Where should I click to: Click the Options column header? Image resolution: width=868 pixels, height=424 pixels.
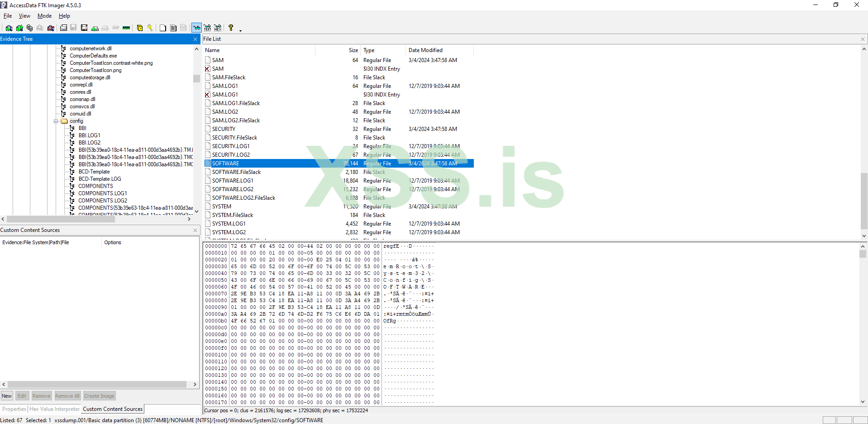[x=113, y=242]
